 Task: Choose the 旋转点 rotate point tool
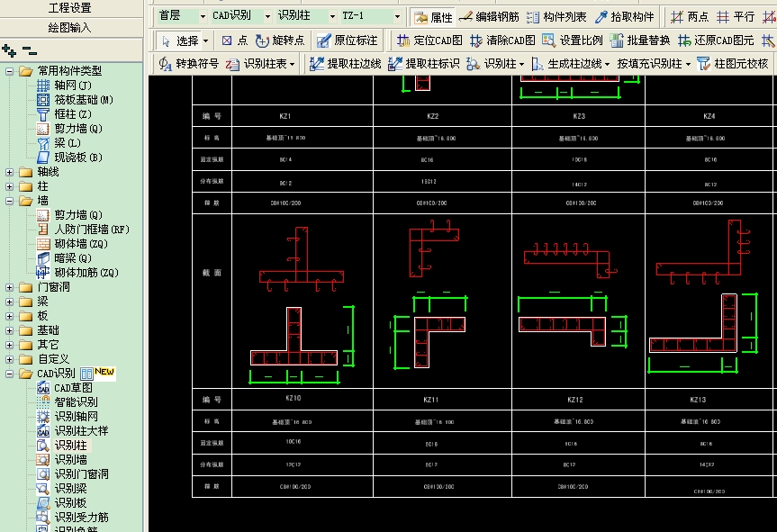(279, 41)
